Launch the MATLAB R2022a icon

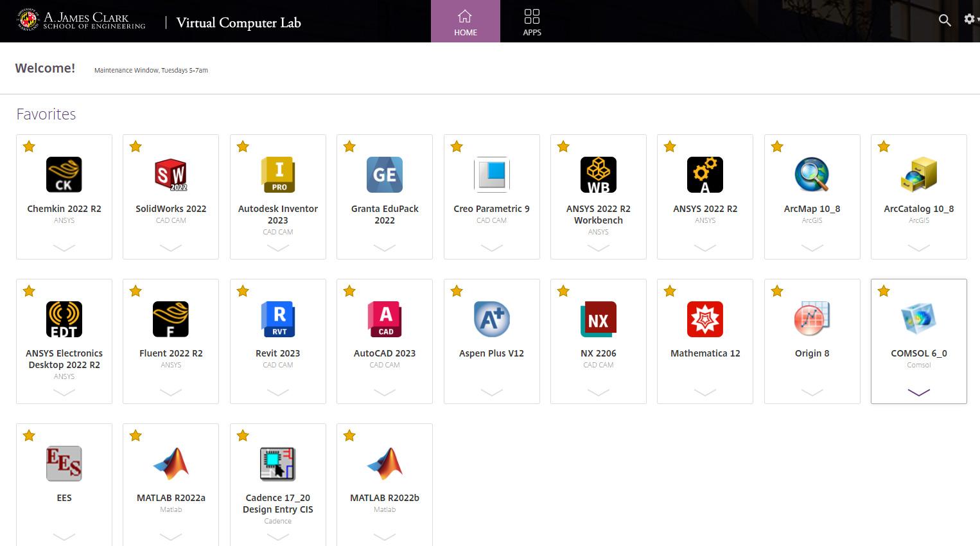171,464
